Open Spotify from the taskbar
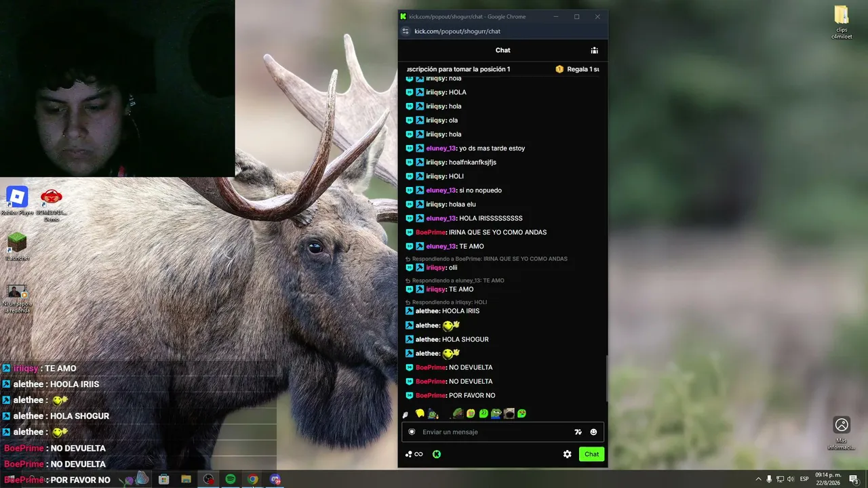This screenshot has width=868, height=488. tap(230, 479)
